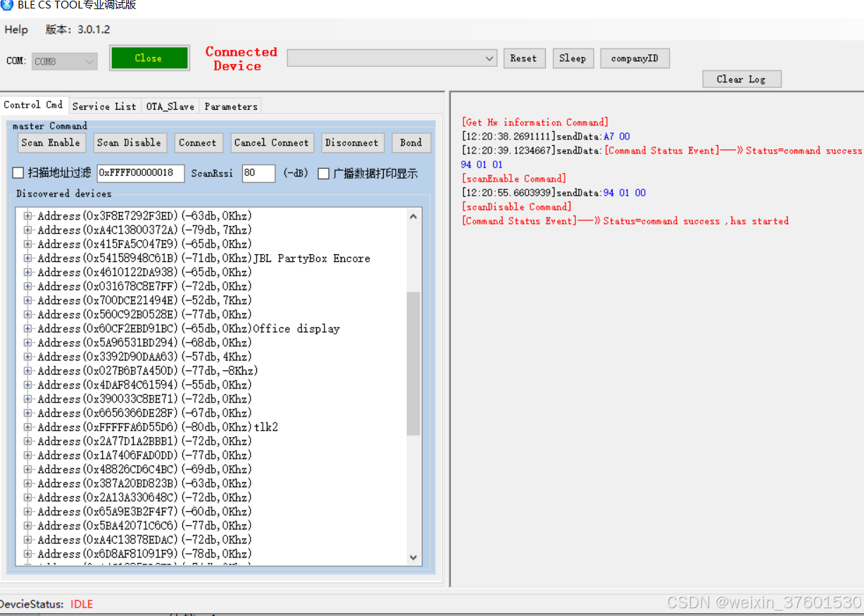This screenshot has width=864, height=616.
Task: Click the [Get Hw information Command] log line
Action: coord(535,122)
